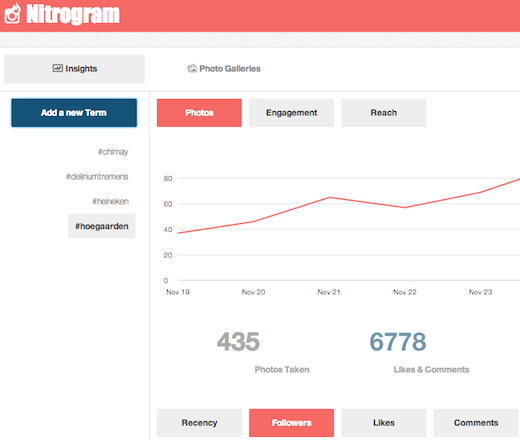This screenshot has width=520, height=440.
Task: Select the #chimay term
Action: 113,152
